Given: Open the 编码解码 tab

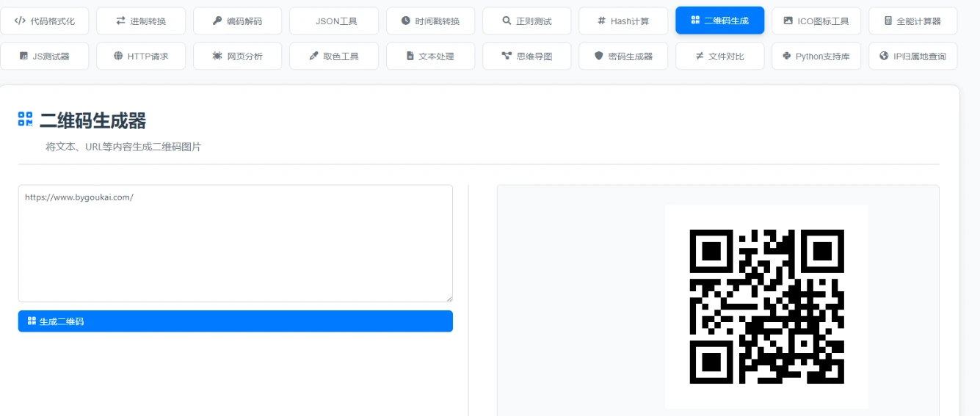Looking at the screenshot, I should click(237, 21).
